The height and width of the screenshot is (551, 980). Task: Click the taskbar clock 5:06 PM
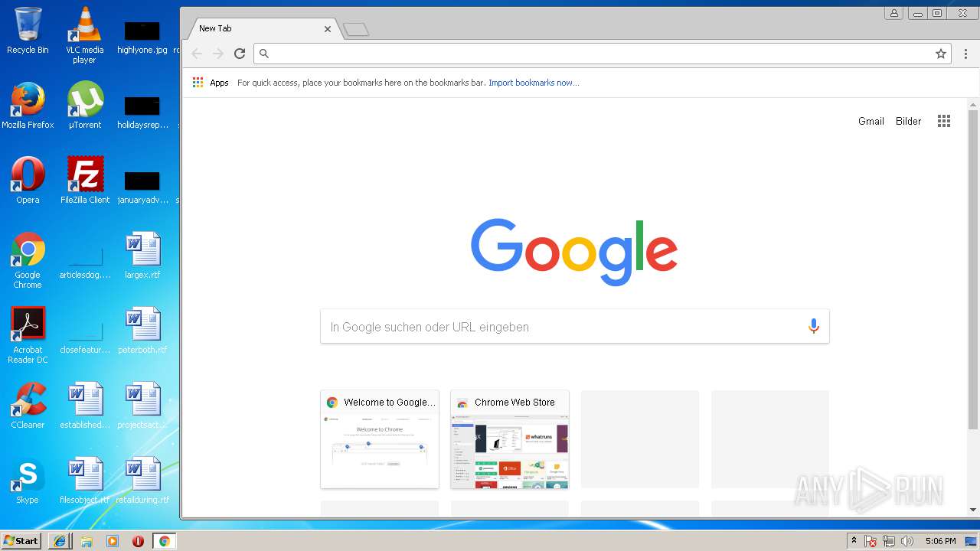click(x=940, y=541)
